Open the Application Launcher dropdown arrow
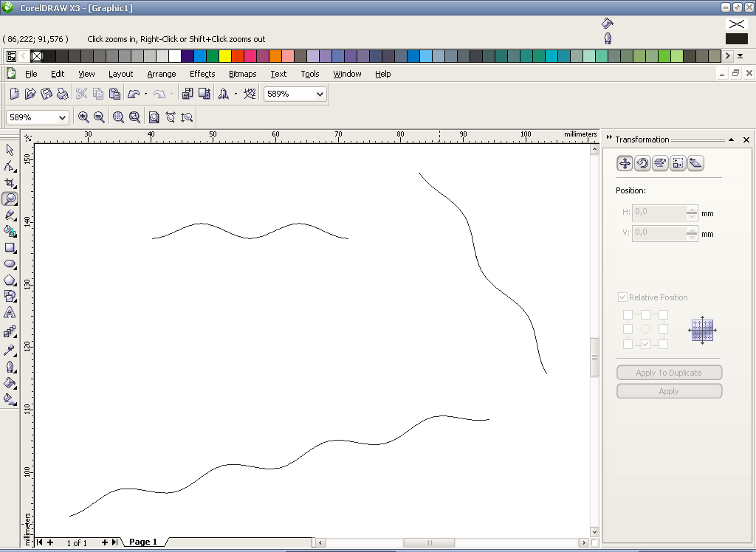The width and height of the screenshot is (756, 552). 236,94
